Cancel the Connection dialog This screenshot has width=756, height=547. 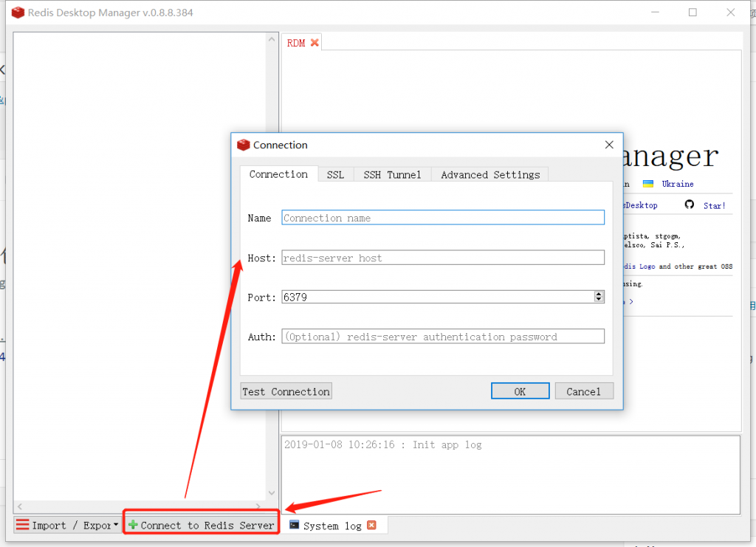[584, 391]
